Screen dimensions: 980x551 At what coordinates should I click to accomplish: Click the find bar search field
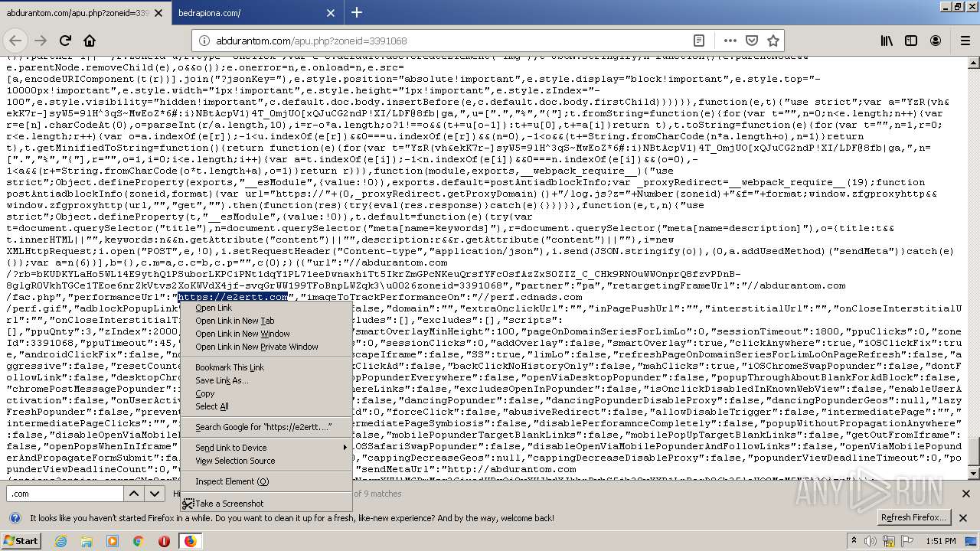(64, 494)
